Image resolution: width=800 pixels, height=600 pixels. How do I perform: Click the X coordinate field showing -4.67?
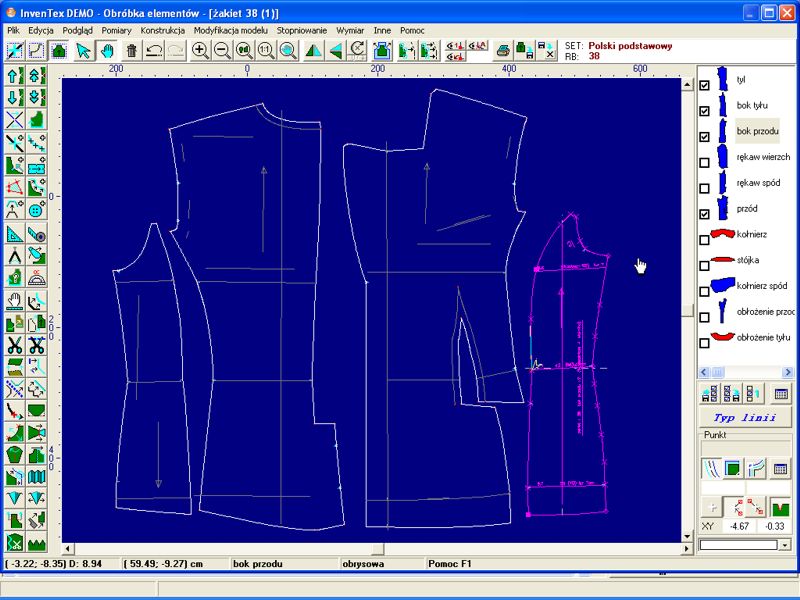[x=739, y=526]
